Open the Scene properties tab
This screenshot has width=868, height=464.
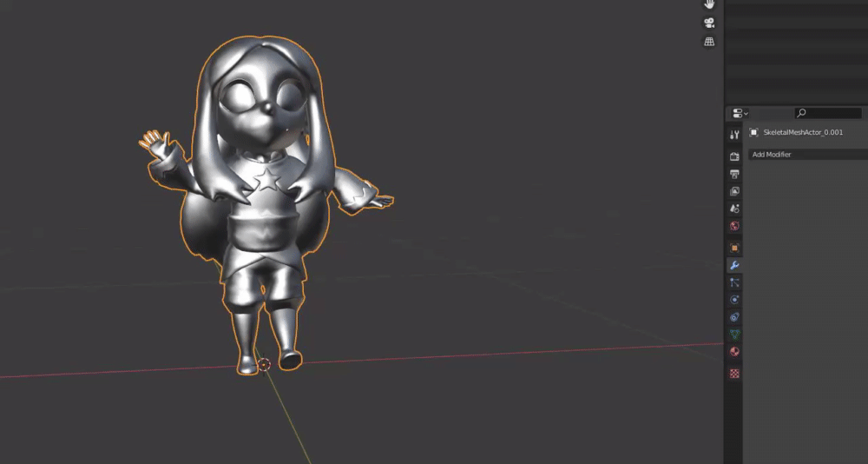pos(734,209)
